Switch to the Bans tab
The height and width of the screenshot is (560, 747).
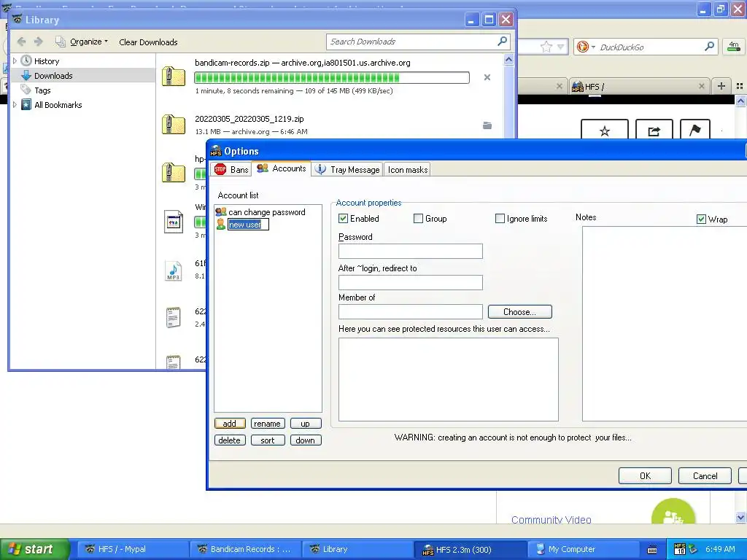point(231,169)
